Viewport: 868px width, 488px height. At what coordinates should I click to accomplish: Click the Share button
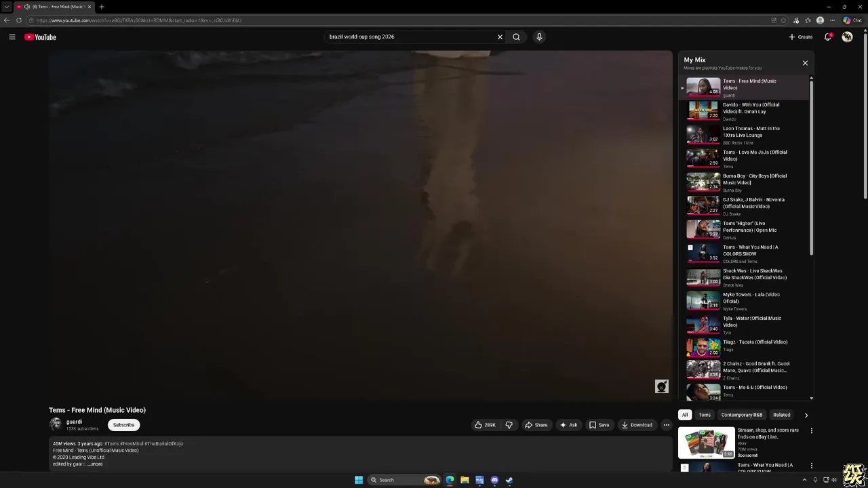point(536,425)
